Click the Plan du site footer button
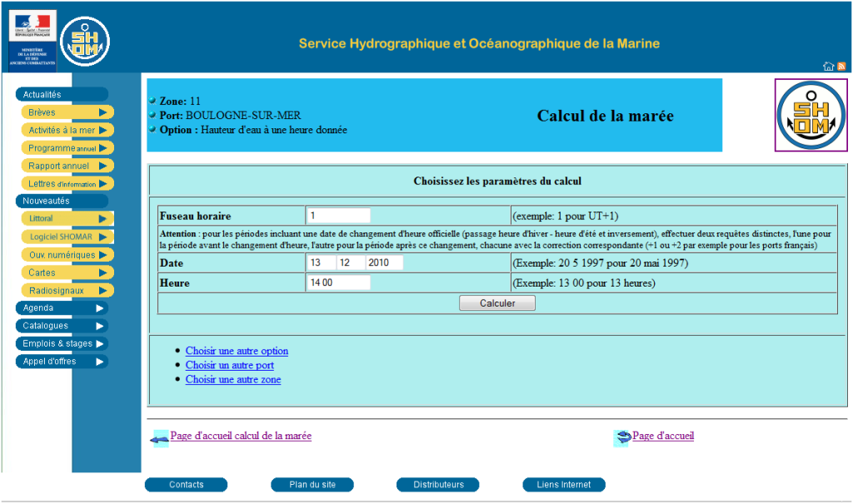 (x=312, y=484)
